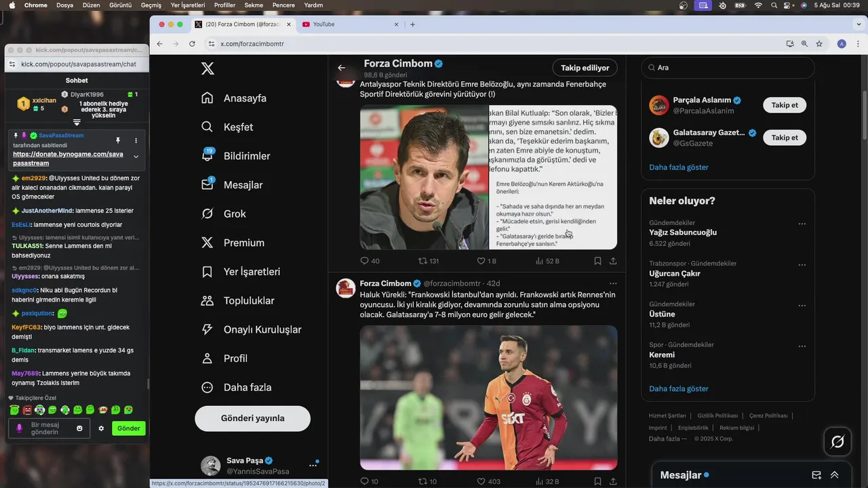
Task: Open the Frankowski post photo
Action: (488, 398)
